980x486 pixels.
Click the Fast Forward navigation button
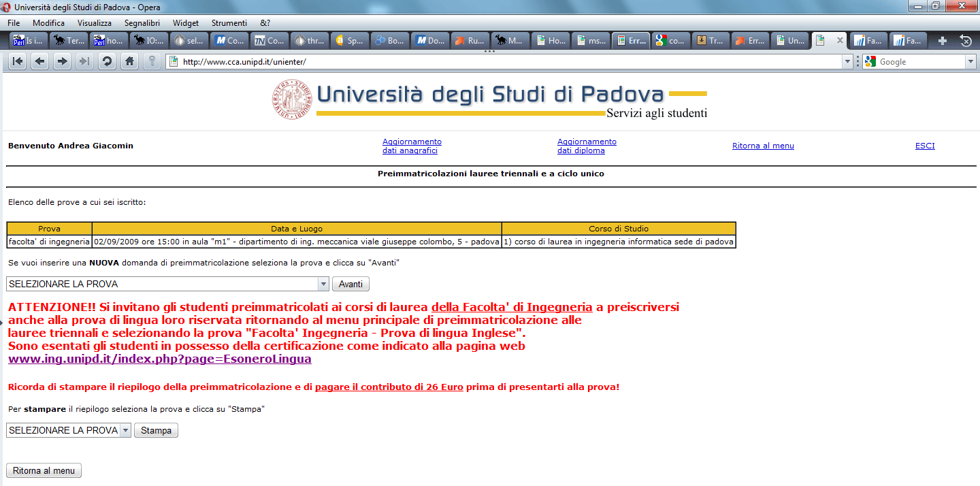pos(84,61)
